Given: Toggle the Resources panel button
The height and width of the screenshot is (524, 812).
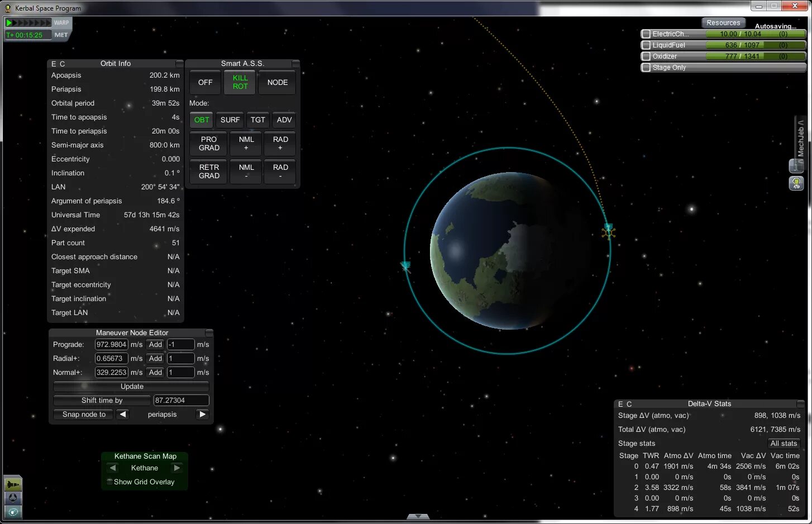Looking at the screenshot, I should pos(723,22).
